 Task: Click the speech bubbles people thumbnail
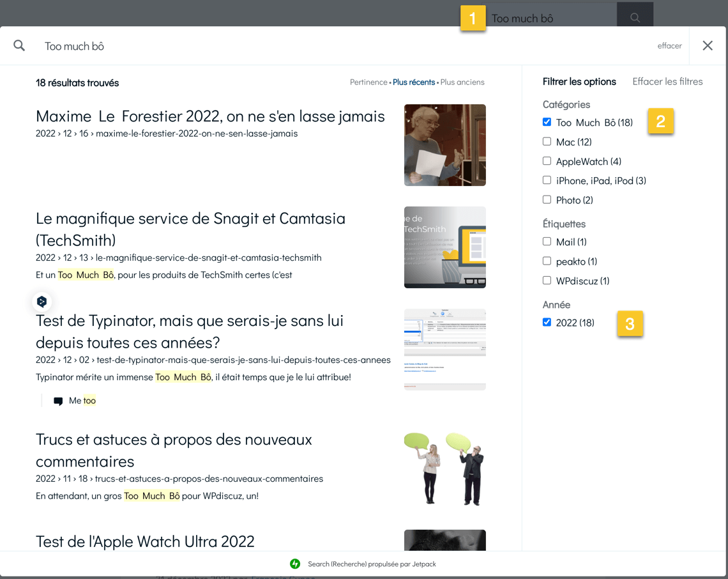(x=445, y=468)
